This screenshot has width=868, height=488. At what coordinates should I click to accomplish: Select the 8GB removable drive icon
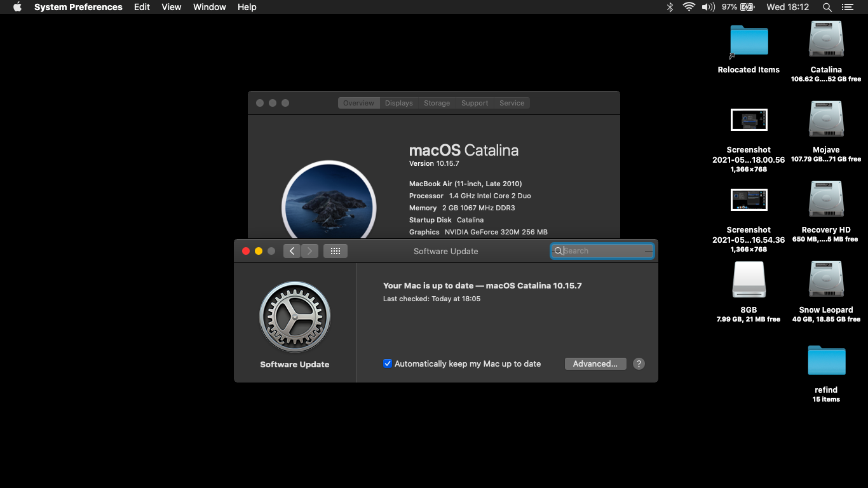[x=749, y=280]
